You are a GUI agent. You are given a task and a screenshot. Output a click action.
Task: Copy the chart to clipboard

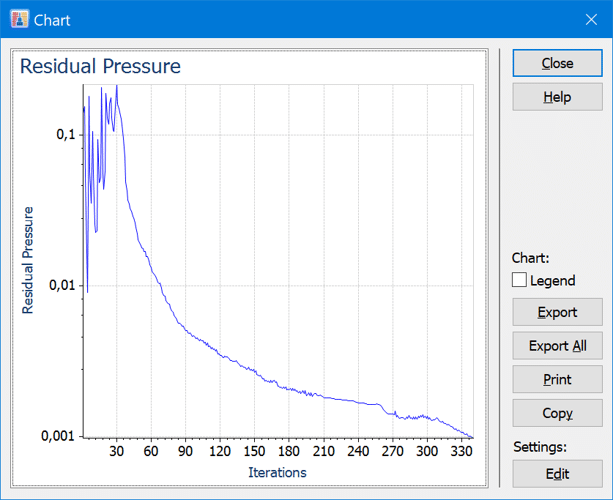[557, 413]
